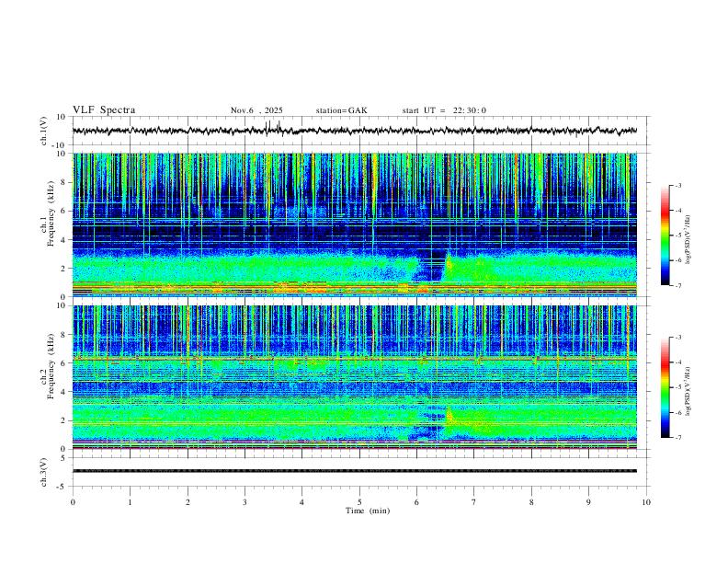
Task: Click the 9 minute tick label on the time axis
Action: [589, 501]
